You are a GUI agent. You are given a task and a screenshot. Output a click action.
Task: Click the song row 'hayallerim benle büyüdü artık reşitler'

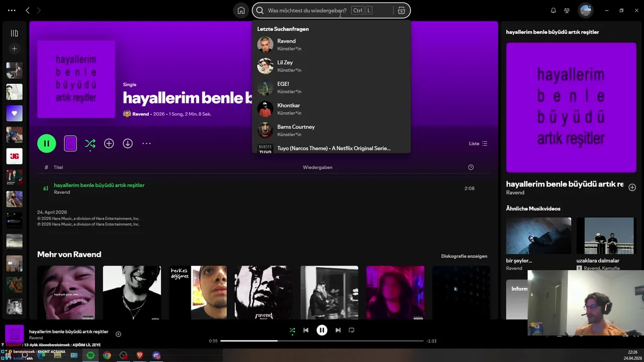(x=263, y=188)
